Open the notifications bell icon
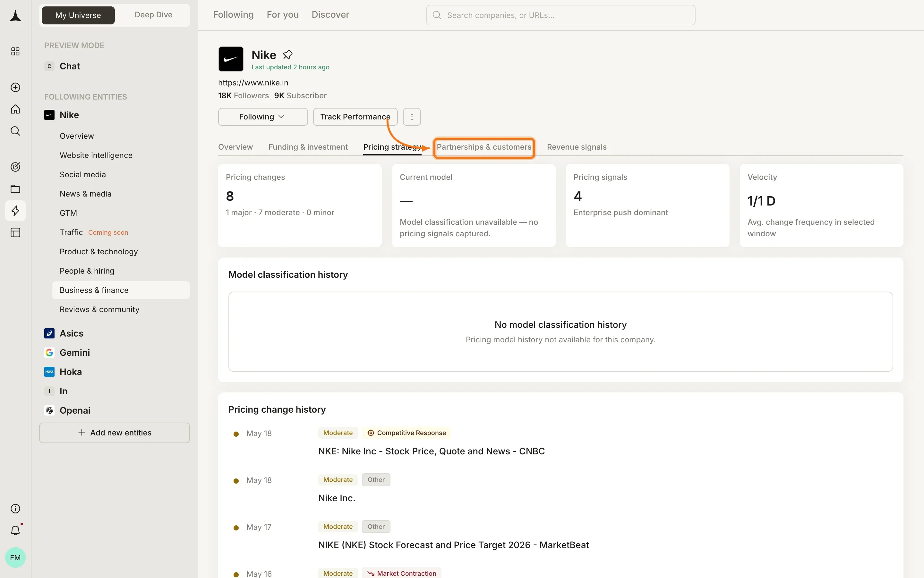 (x=15, y=530)
